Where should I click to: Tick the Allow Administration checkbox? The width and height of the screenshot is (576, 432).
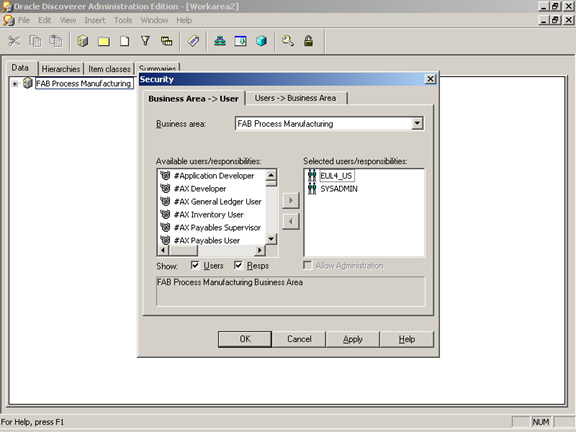[x=307, y=265]
